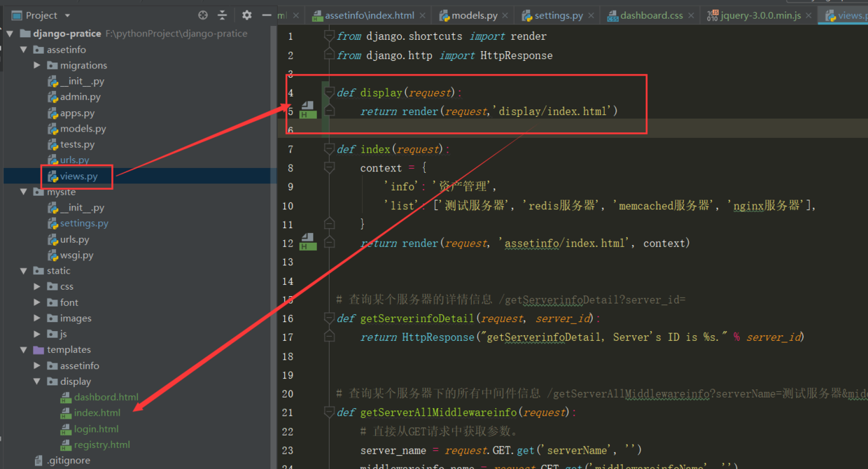Expand the js folder
The image size is (868, 469).
[38, 334]
